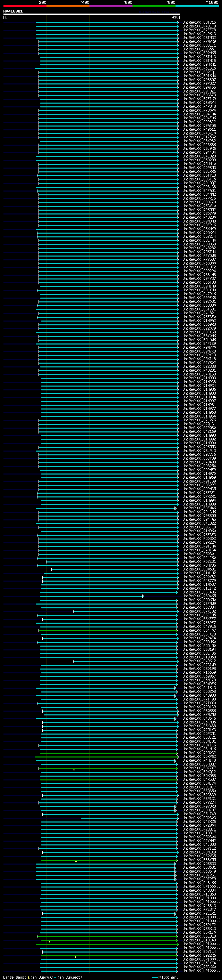Select hit UniRef100_C5DK50
Viewport: 222px width, 980px height.
click(199, 600)
